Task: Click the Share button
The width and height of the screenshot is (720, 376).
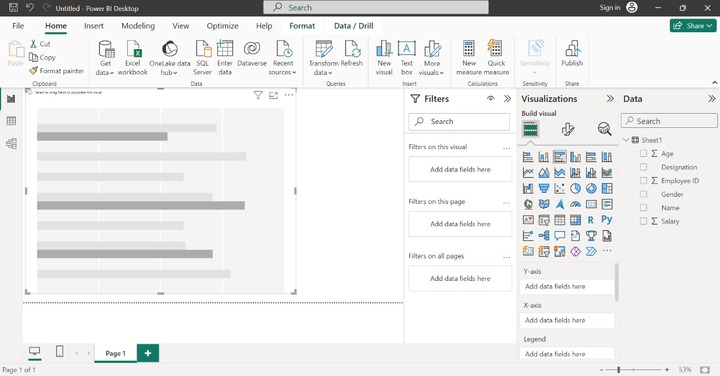Action: pyautogui.click(x=693, y=26)
